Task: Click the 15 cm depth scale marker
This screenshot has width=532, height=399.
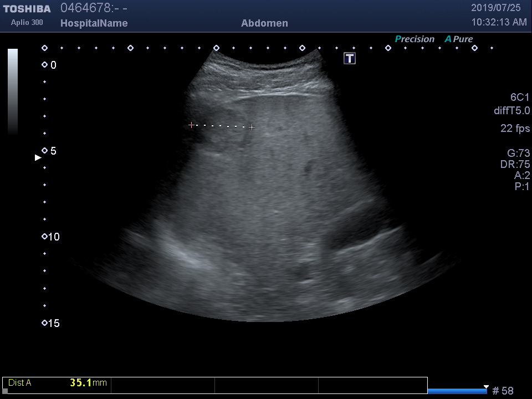Action: (x=45, y=323)
